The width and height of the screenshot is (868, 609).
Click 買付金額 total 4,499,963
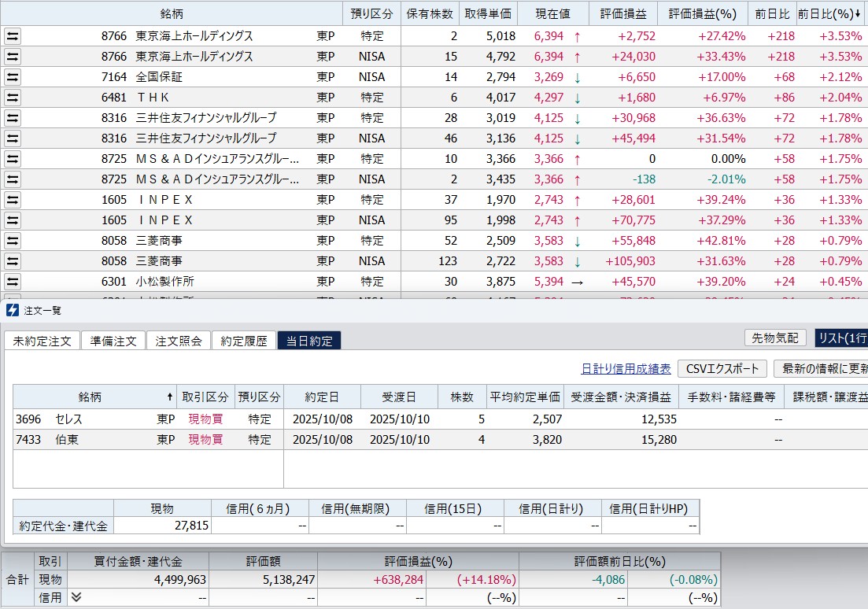click(x=180, y=580)
